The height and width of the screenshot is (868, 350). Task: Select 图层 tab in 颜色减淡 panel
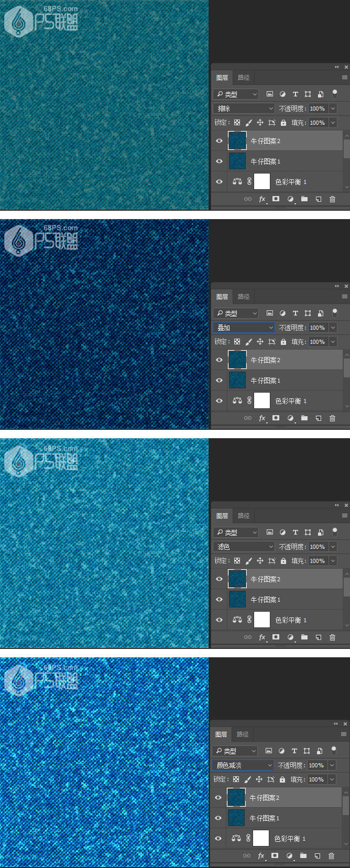221,734
